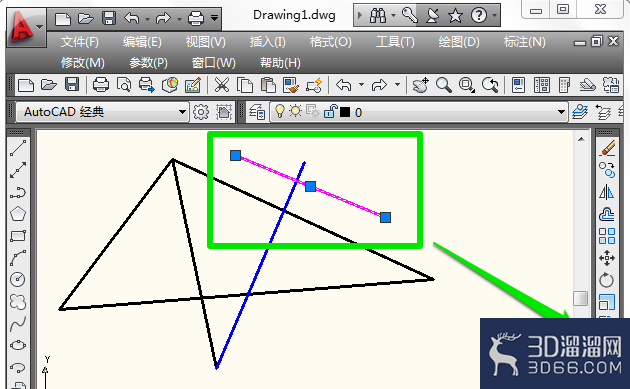Toggle layer freeze sun icon
Image resolution: width=630 pixels, height=389 pixels.
point(295,111)
